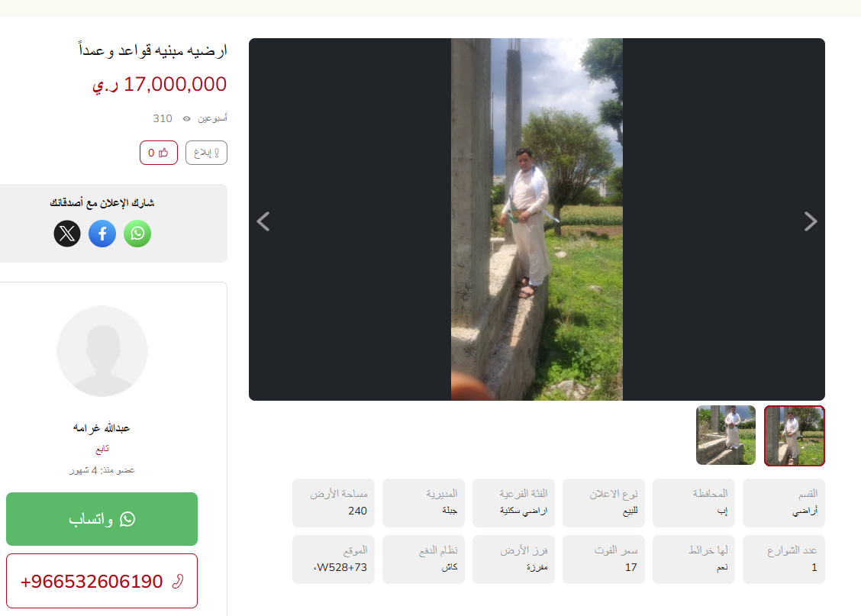The image size is (861, 616).
Task: Click the thumbs-up like button
Action: pyautogui.click(x=159, y=153)
